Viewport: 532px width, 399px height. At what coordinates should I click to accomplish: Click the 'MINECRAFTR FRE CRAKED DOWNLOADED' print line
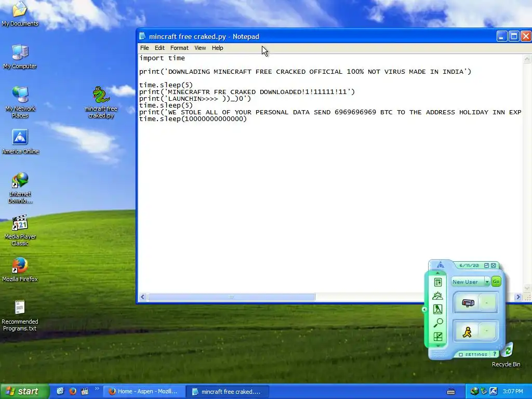(x=247, y=92)
